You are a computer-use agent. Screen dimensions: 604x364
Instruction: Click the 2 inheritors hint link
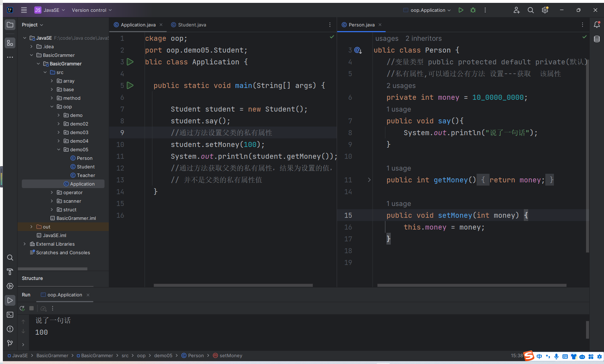point(423,38)
